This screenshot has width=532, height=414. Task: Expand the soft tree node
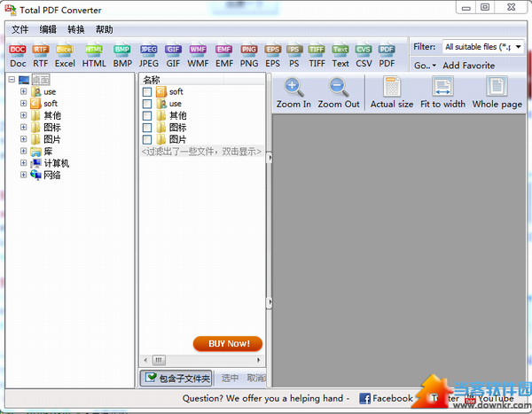23,103
